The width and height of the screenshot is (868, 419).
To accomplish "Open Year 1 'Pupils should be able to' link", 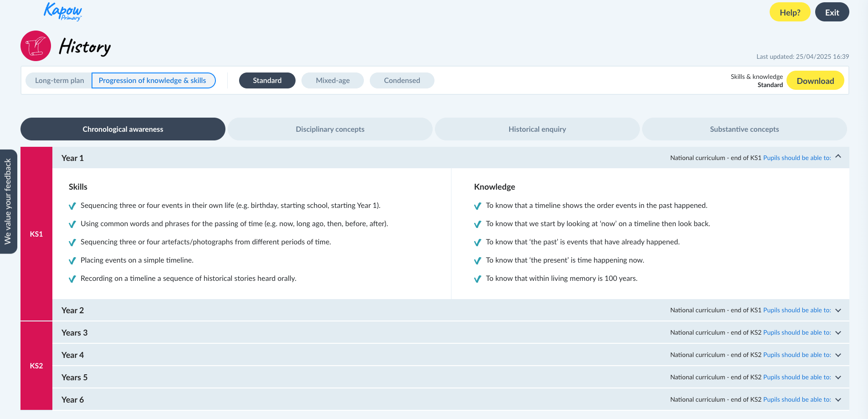I will 797,158.
